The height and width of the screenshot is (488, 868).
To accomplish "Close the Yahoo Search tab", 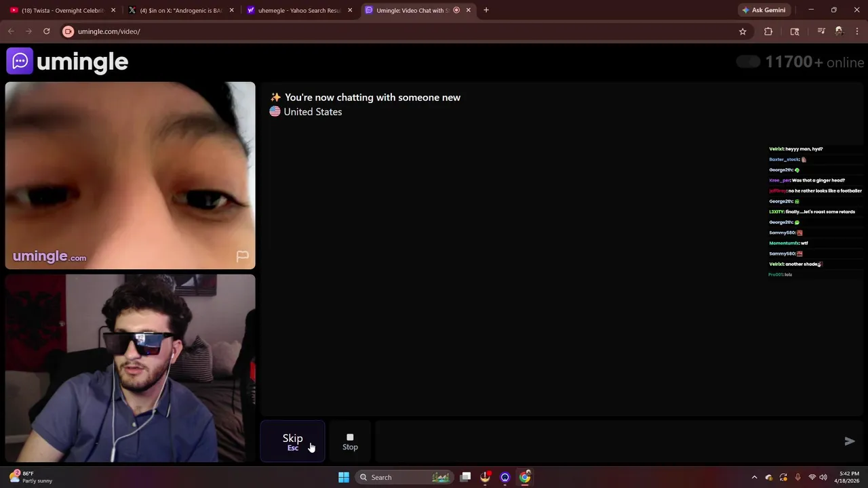I will pyautogui.click(x=350, y=10).
